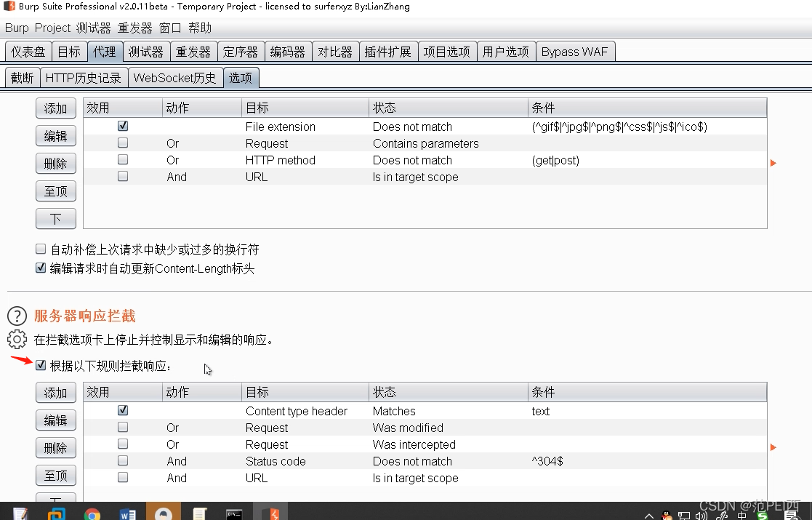Image resolution: width=812 pixels, height=520 pixels.
Task: Toggle the File extension rule checkbox
Action: coord(123,126)
